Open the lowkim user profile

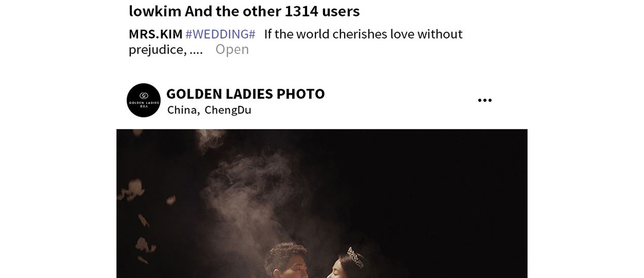click(155, 11)
